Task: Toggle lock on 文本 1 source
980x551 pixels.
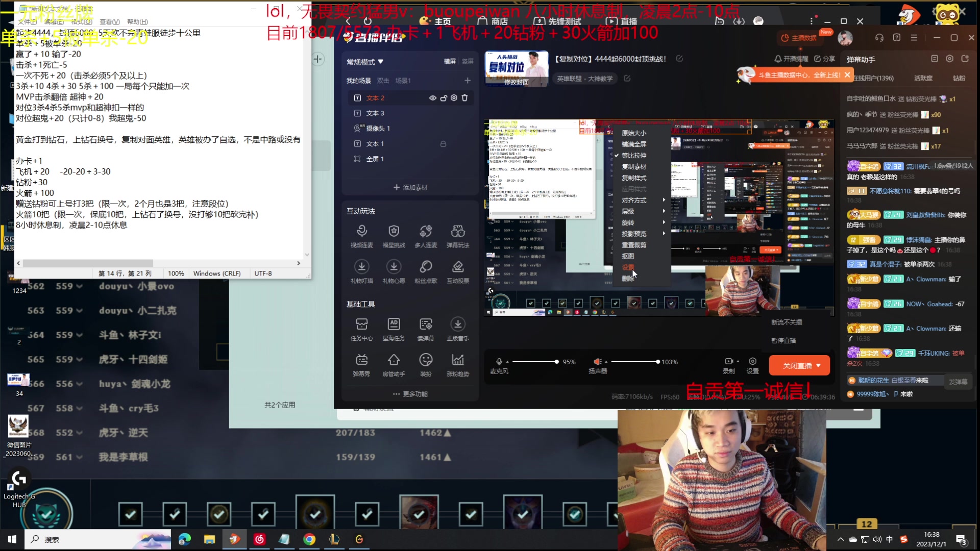Action: 443,144
